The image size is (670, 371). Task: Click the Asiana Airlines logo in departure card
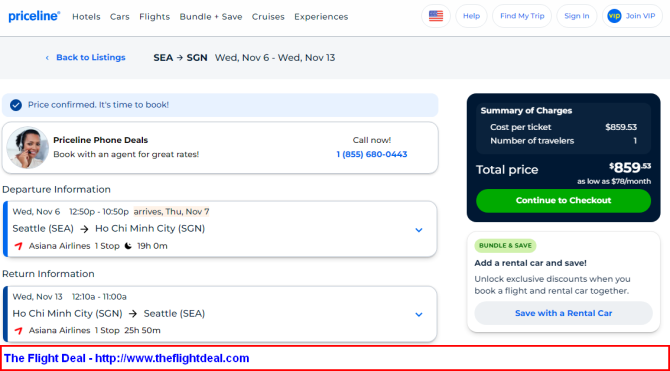18,246
